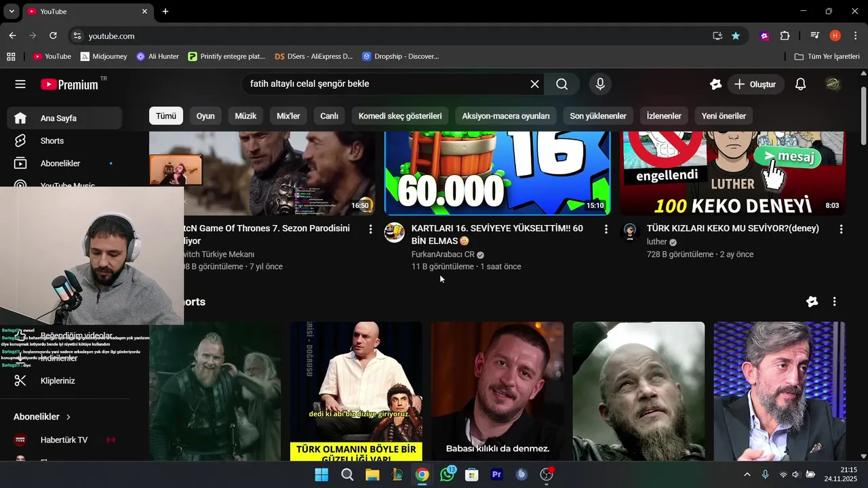The width and height of the screenshot is (868, 488).
Task: Click the FurkanArabacı CR channel name
Action: click(x=443, y=254)
